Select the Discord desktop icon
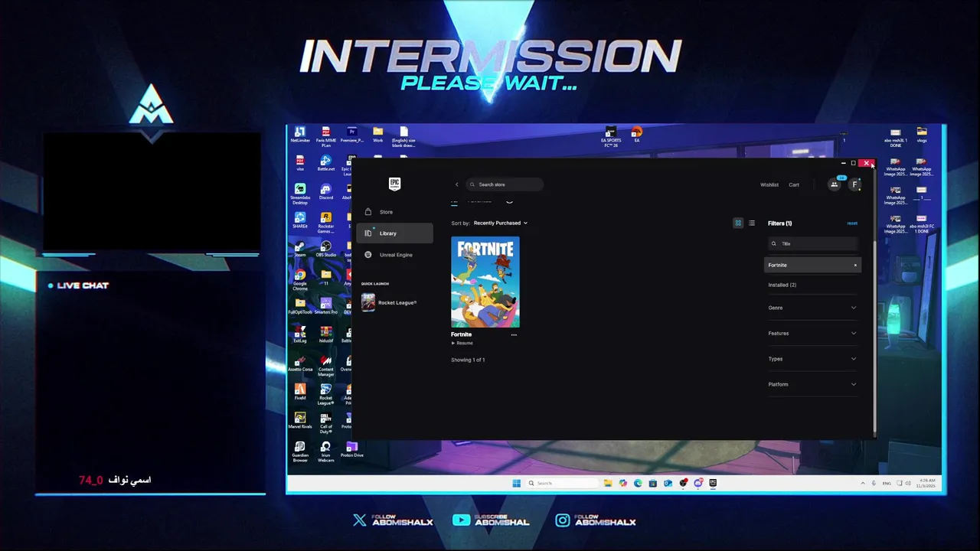Viewport: 980px width, 551px height. click(326, 191)
